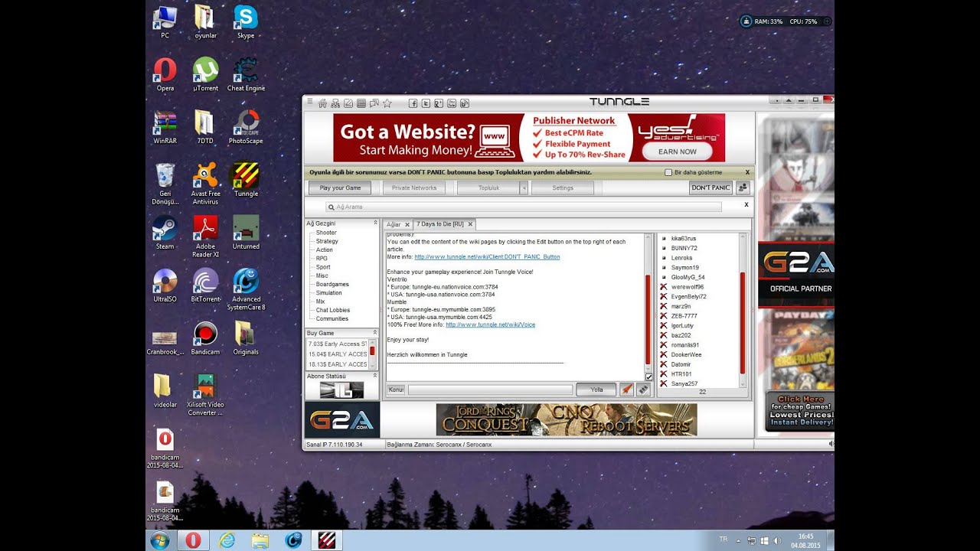Collapse the Ağ Gezgini panel
This screenshot has width=980, height=551.
pyautogui.click(x=375, y=223)
